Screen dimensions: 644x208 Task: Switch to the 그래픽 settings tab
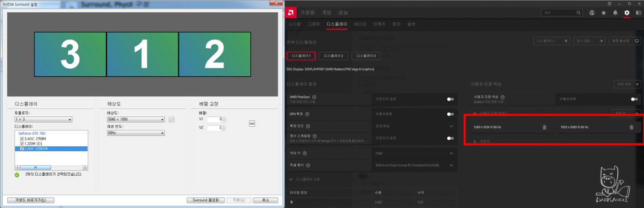point(313,24)
